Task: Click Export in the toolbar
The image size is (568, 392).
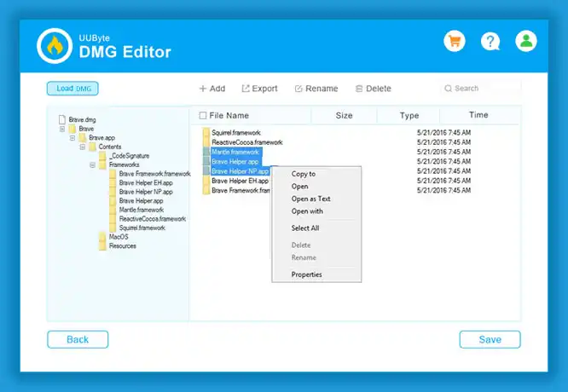Action: pyautogui.click(x=260, y=89)
